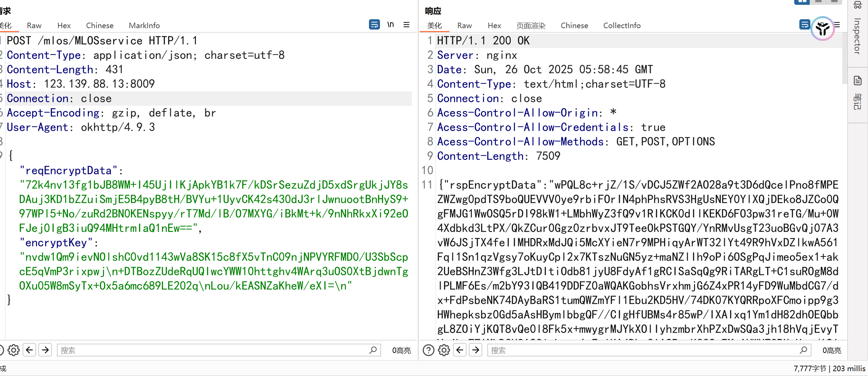Switch response view to Hex tab
The image size is (868, 376).
pos(494,25)
